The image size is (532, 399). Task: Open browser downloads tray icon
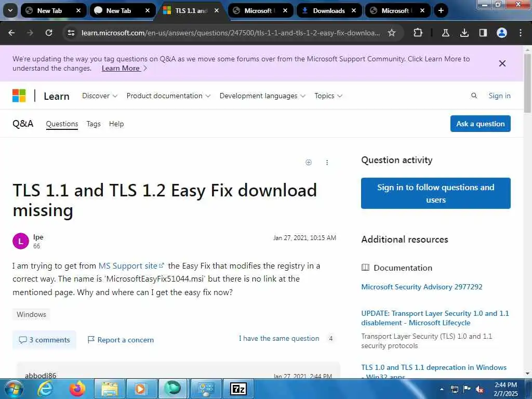coord(464,33)
